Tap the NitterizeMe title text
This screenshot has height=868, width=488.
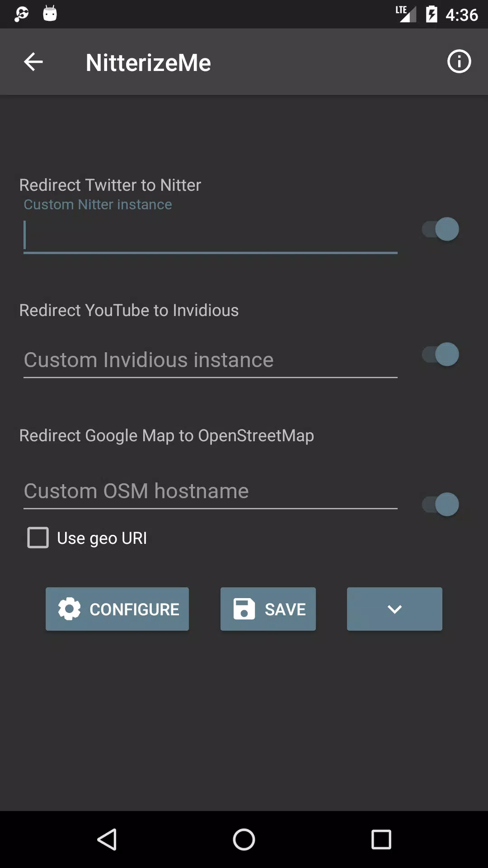point(148,62)
